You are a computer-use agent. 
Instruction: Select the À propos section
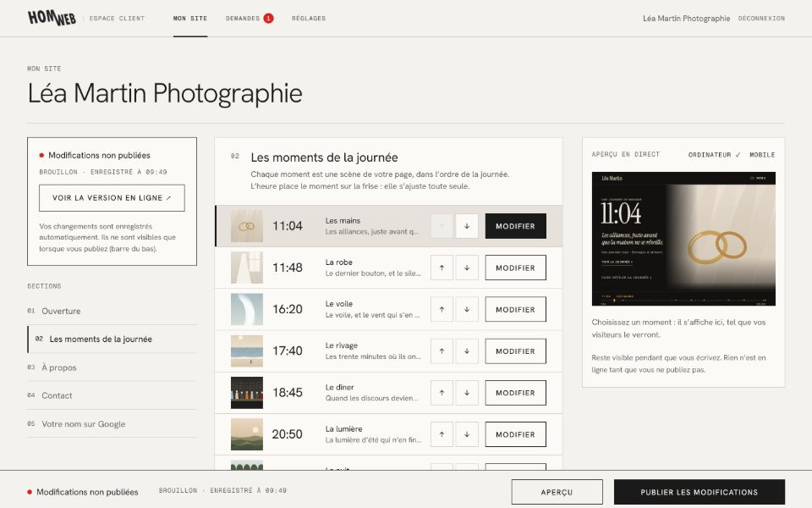point(112,367)
